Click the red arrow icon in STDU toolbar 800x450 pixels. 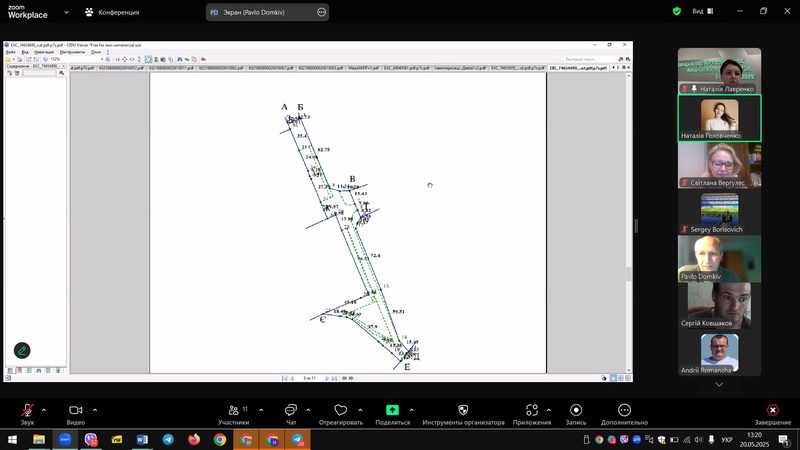203,59
